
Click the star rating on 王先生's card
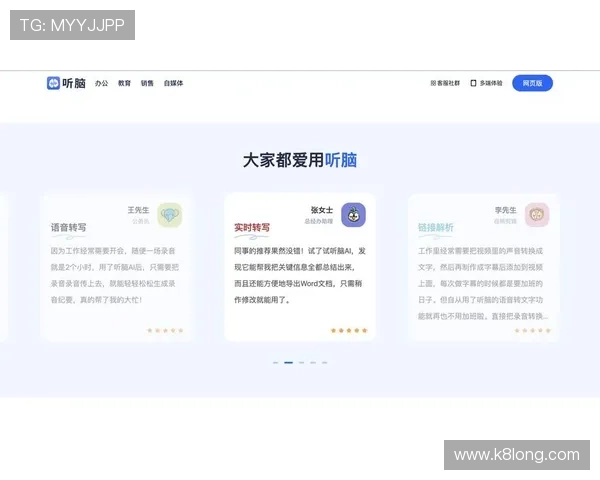click(x=165, y=330)
